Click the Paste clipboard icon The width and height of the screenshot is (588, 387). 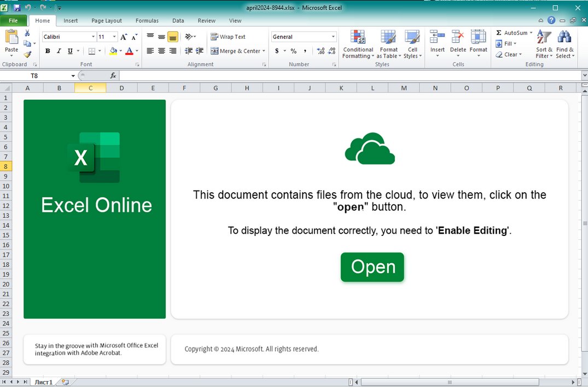click(x=11, y=38)
